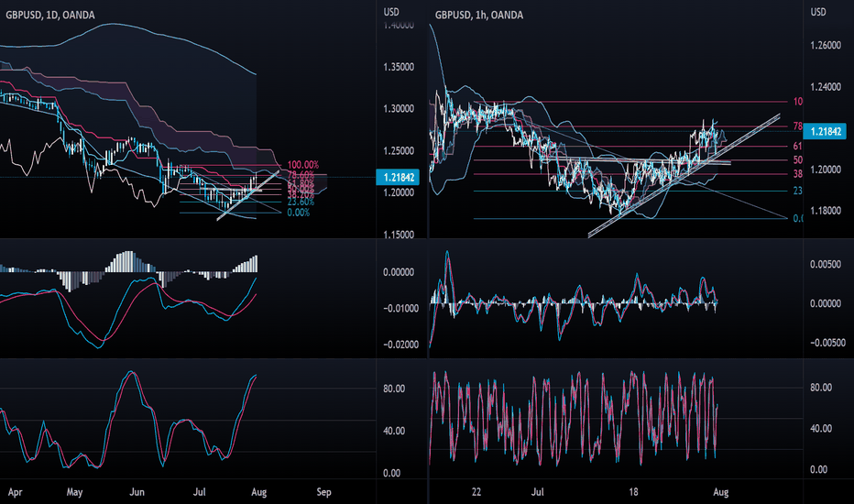The height and width of the screenshot is (504, 854).
Task: Click Jun on the daily time axis
Action: click(x=137, y=492)
